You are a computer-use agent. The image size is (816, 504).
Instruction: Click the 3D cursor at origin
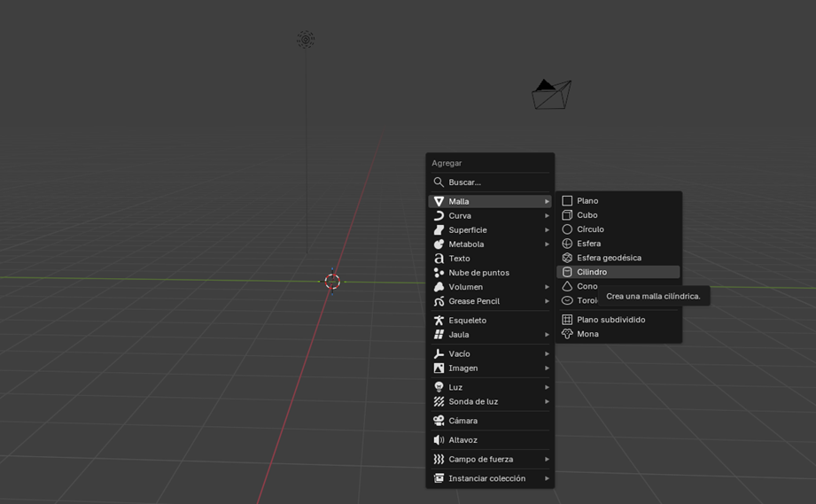(332, 282)
